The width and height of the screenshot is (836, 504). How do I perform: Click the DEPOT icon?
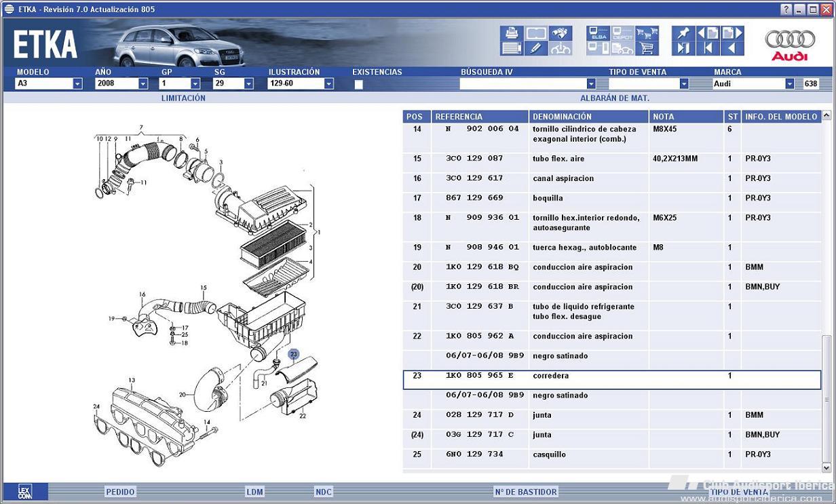(623, 33)
